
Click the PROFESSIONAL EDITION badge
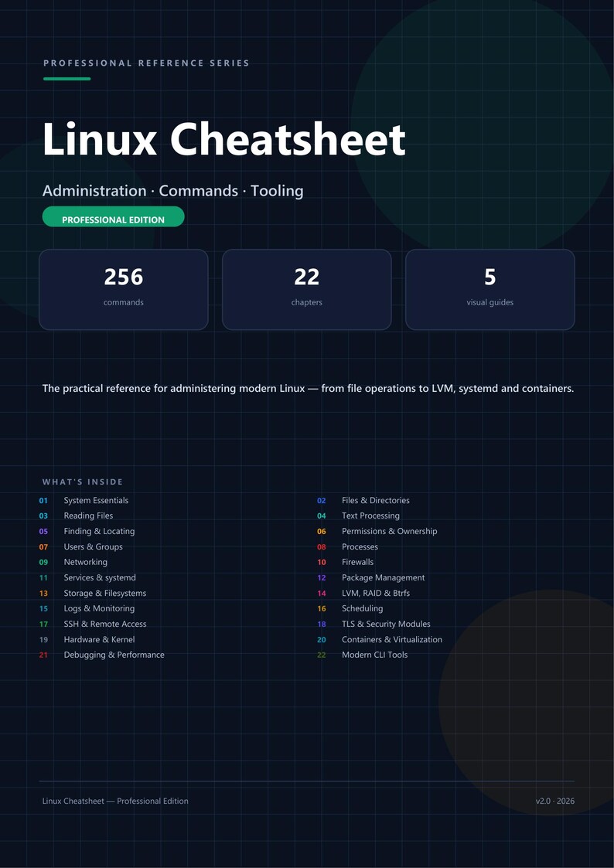113,216
